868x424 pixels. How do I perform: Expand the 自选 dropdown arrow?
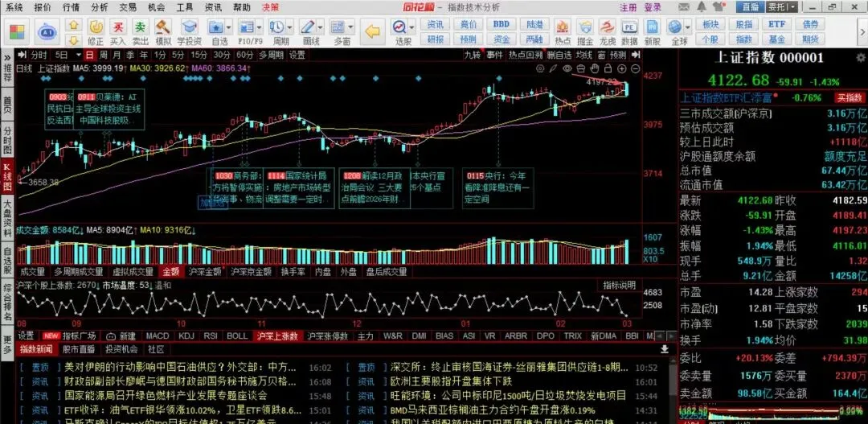click(228, 27)
